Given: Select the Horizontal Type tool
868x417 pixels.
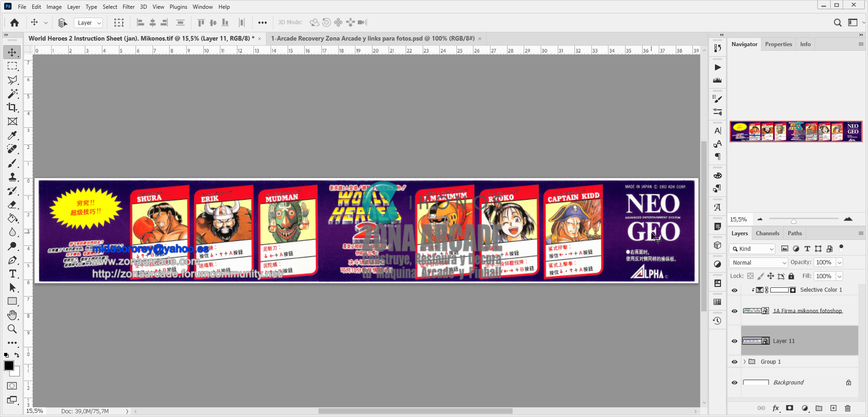Looking at the screenshot, I should click(x=12, y=274).
